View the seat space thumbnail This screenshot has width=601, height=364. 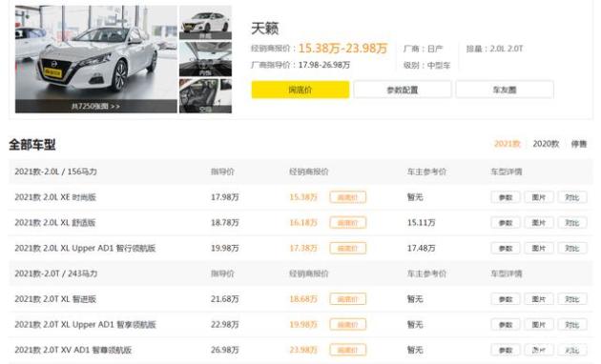click(x=205, y=95)
